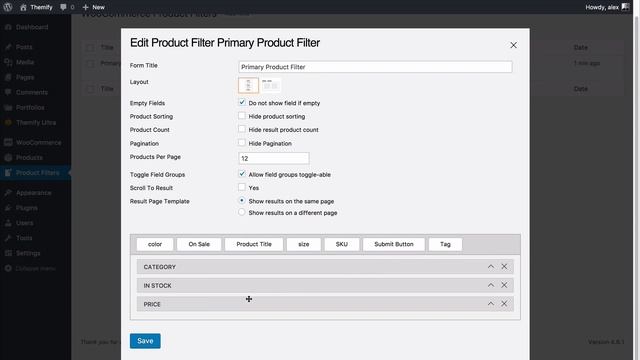
Task: Open Pages in the sidebar
Action: (25, 77)
